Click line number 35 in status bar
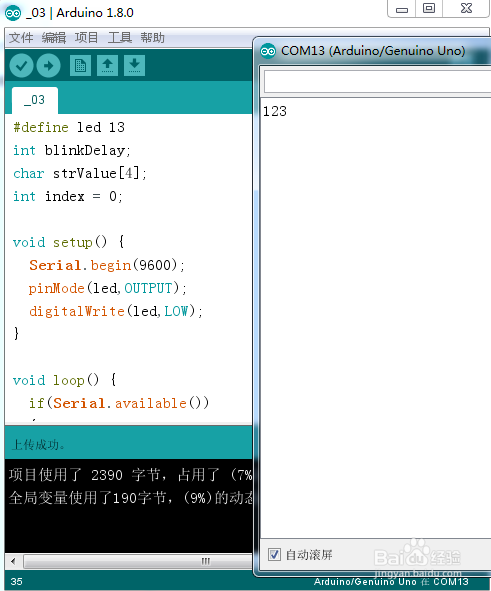The width and height of the screenshot is (491, 591). point(17,582)
